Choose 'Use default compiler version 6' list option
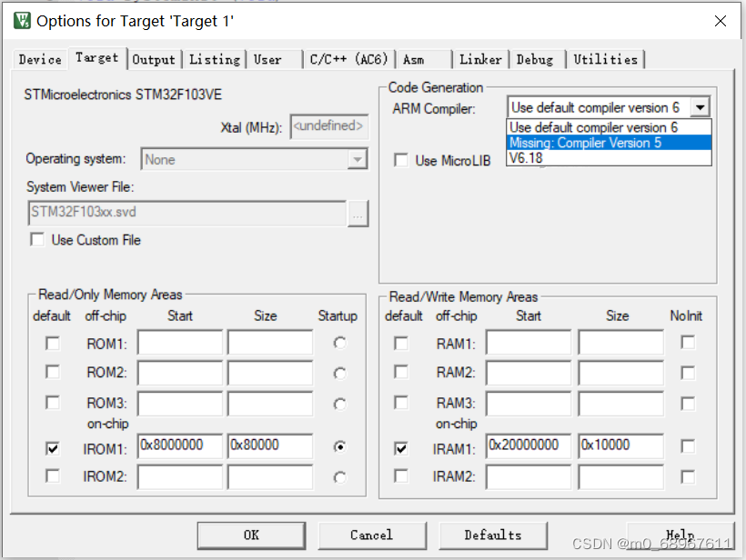Screen dimensions: 746x560 [609, 127]
